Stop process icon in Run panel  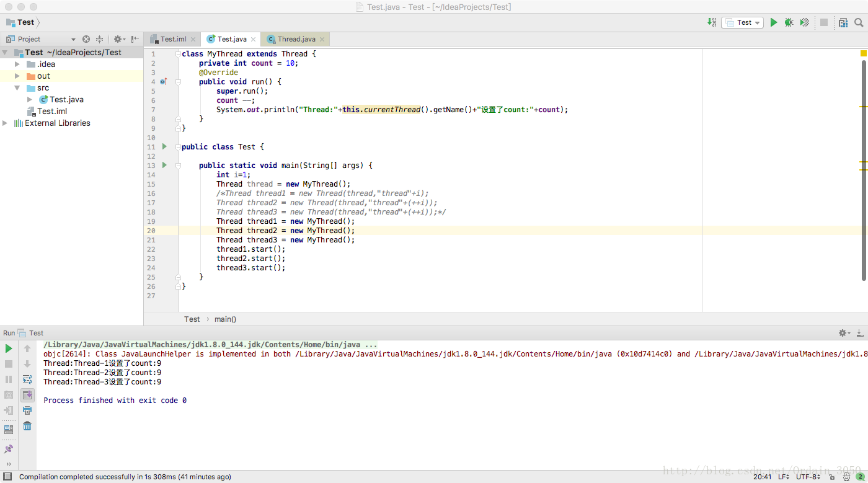tap(9, 364)
